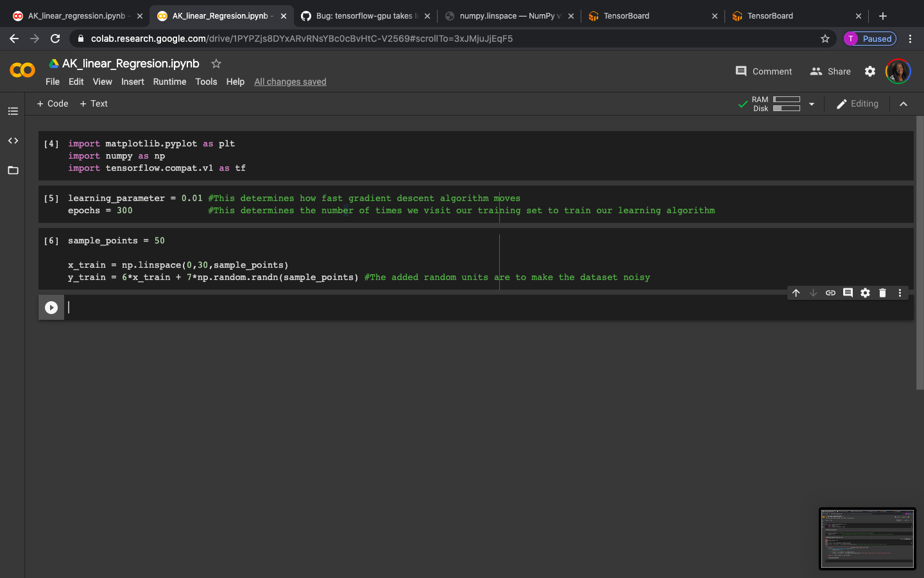The height and width of the screenshot is (578, 924).
Task: Move the selected cell up
Action: pyautogui.click(x=796, y=293)
